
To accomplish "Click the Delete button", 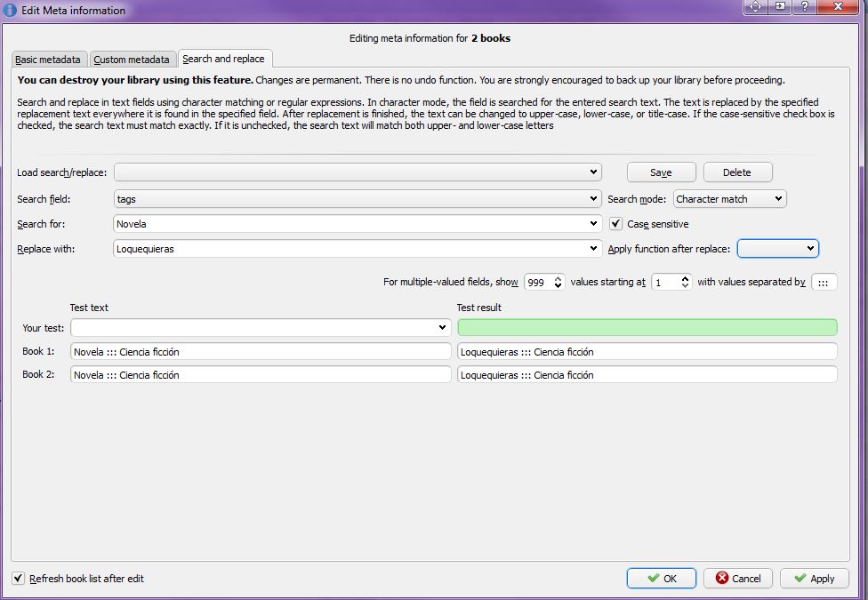I will coord(737,172).
